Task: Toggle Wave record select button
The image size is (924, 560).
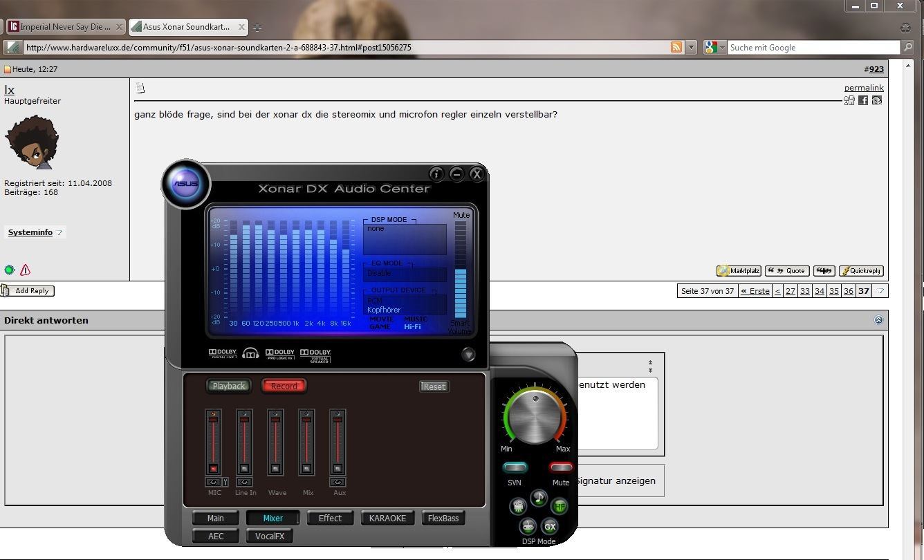Action: [275, 469]
